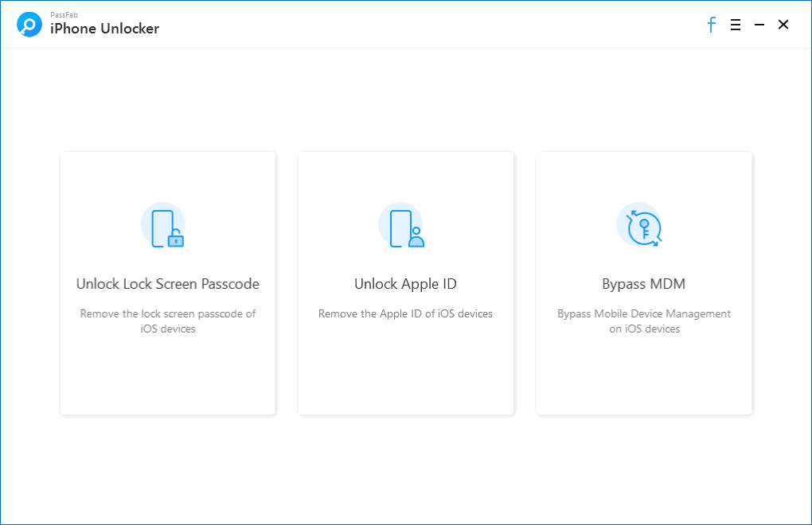The width and height of the screenshot is (812, 525).
Task: Click 'Bypass Mobile Device Management on iOS devices' text
Action: tap(644, 321)
